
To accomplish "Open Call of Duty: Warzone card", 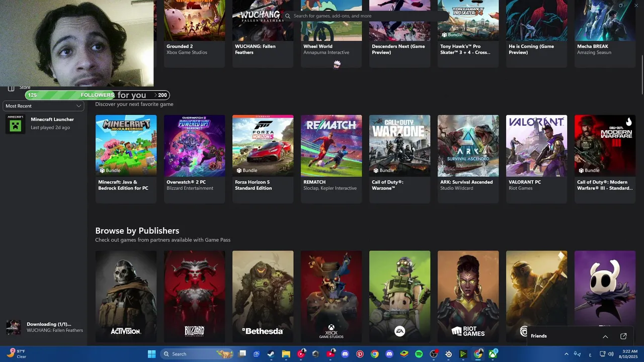I will [x=399, y=158].
